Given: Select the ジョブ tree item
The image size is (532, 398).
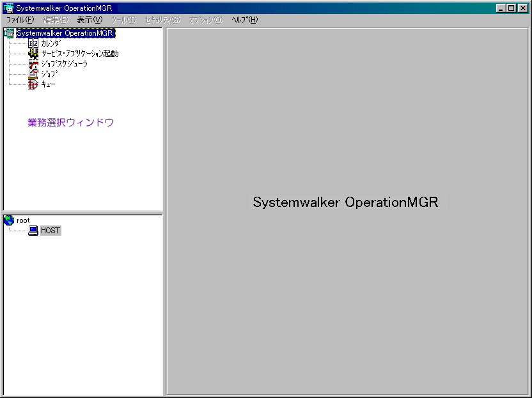Looking at the screenshot, I should tap(49, 74).
